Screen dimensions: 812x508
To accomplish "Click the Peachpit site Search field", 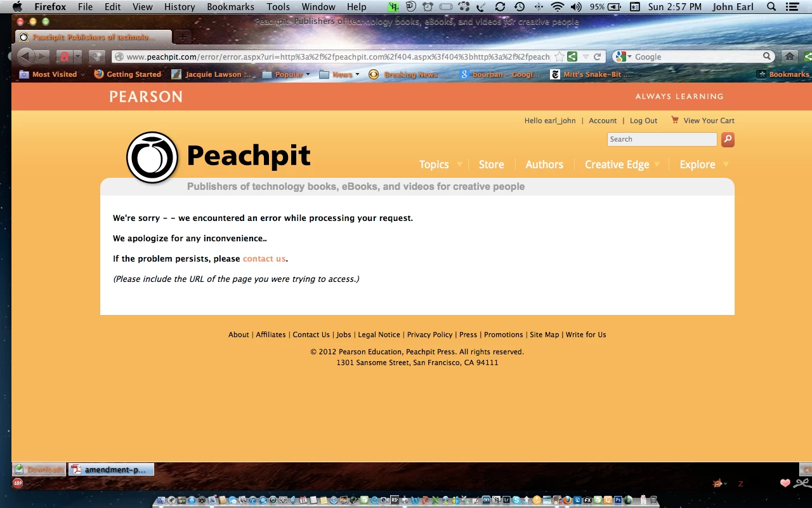I will coord(662,139).
